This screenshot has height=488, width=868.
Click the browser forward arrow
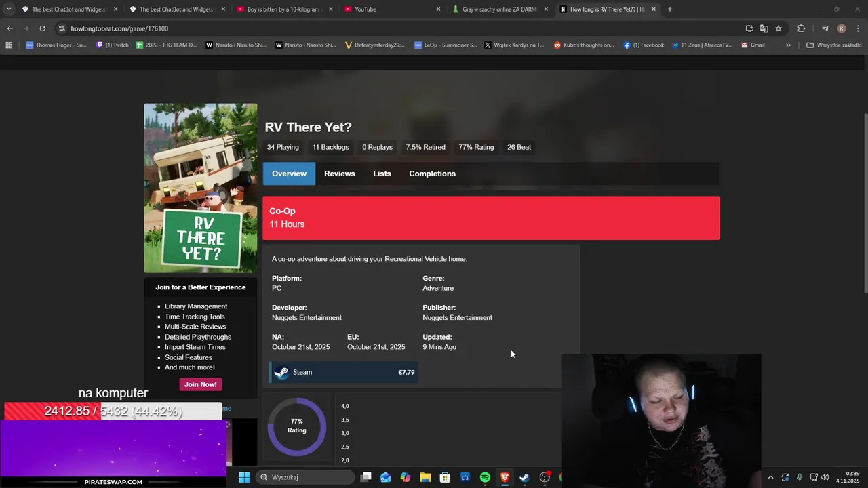(x=26, y=28)
